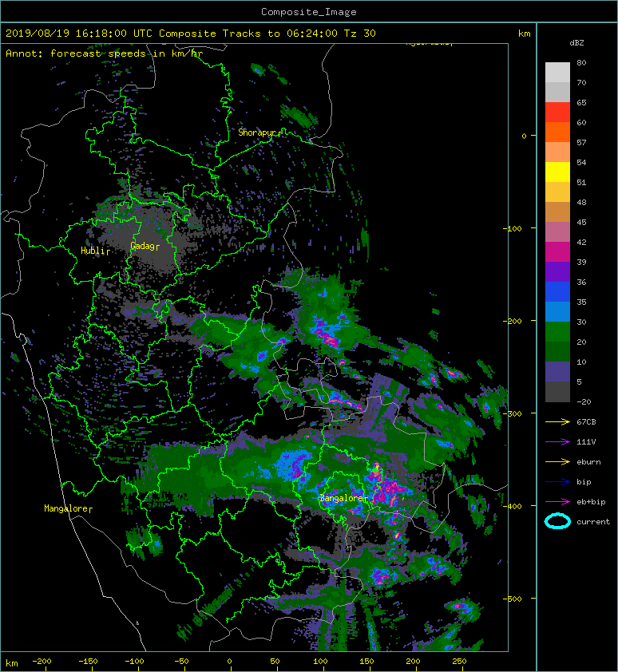Select the red 60-65 dBZ color swatch
The image size is (618, 672).
[x=557, y=112]
